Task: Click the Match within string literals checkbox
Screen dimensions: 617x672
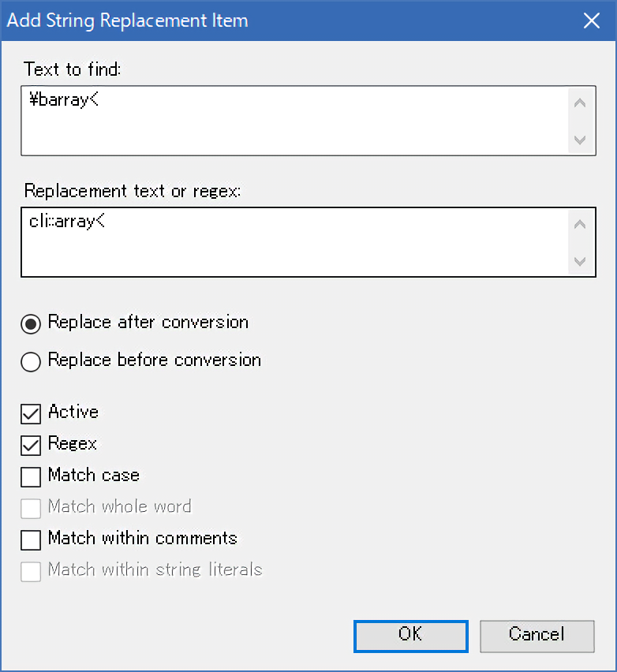Action: (31, 571)
